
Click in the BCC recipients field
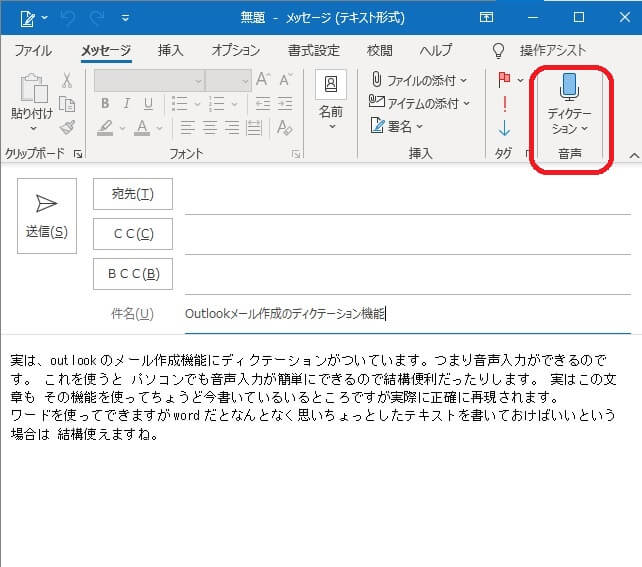408,277
